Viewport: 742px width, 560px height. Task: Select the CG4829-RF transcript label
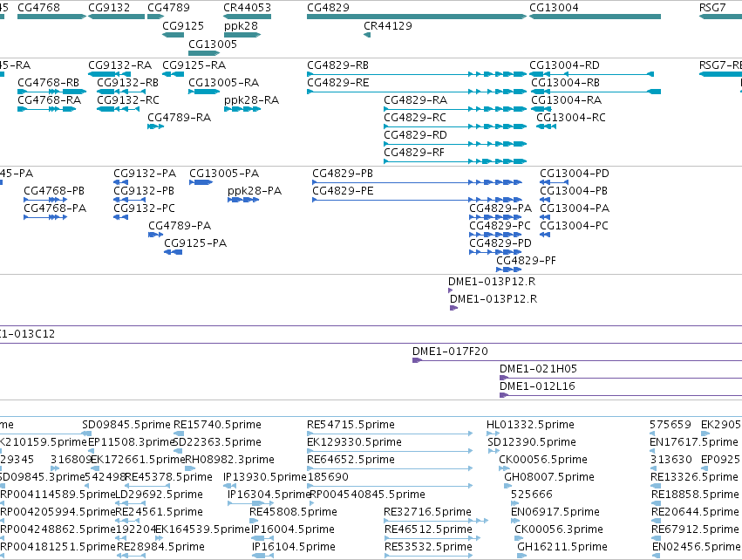click(x=414, y=153)
